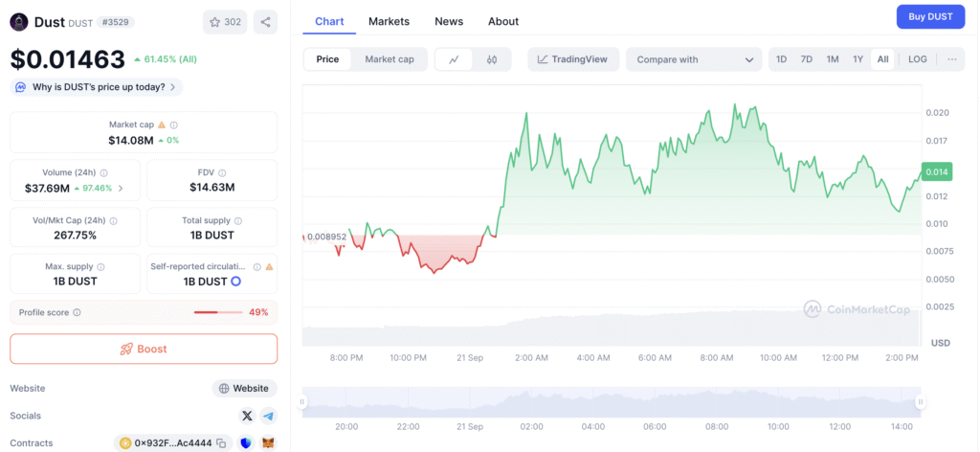Toggle the LOG scale option
The width and height of the screenshot is (980, 452).
tap(917, 59)
